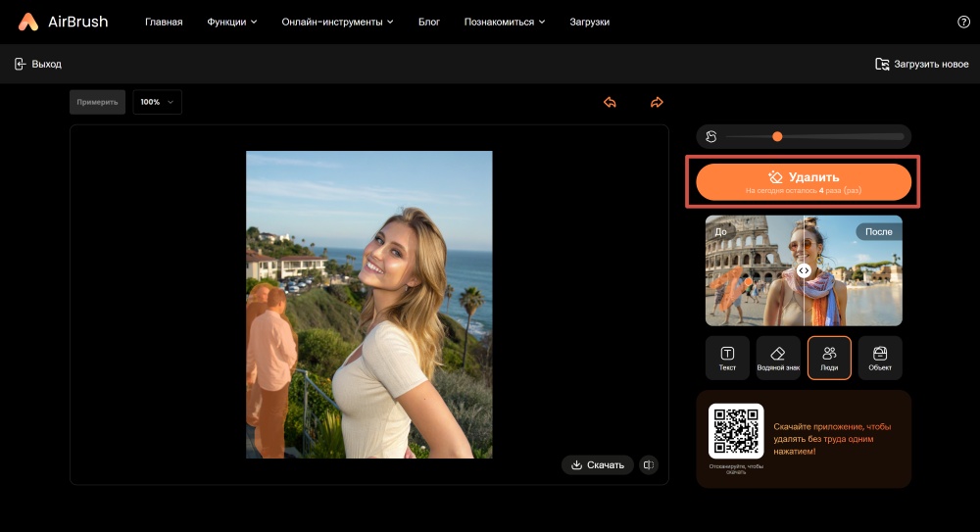Click the brush size slider handle

777,137
